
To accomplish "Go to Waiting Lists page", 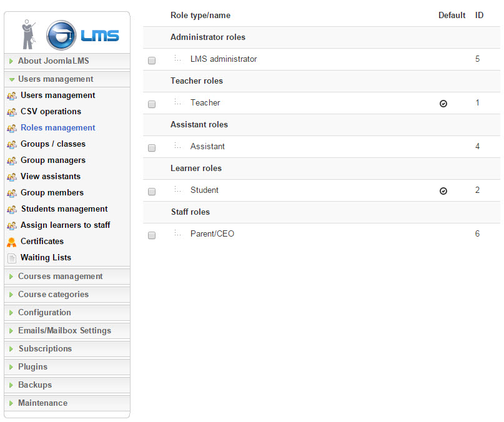I will (x=46, y=257).
